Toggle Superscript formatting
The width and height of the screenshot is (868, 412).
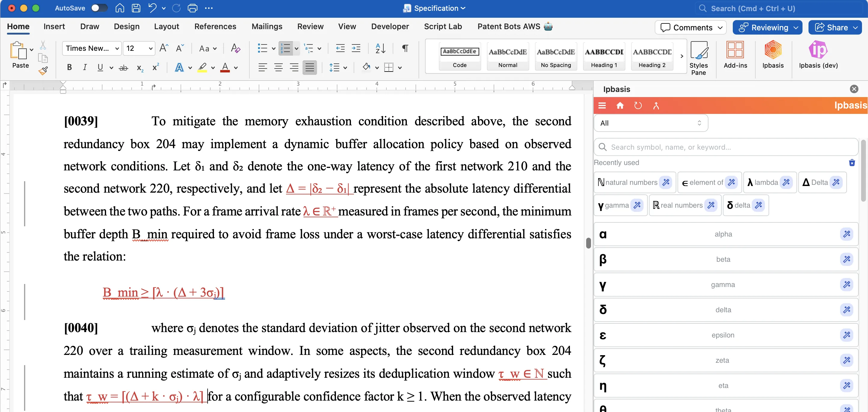155,67
